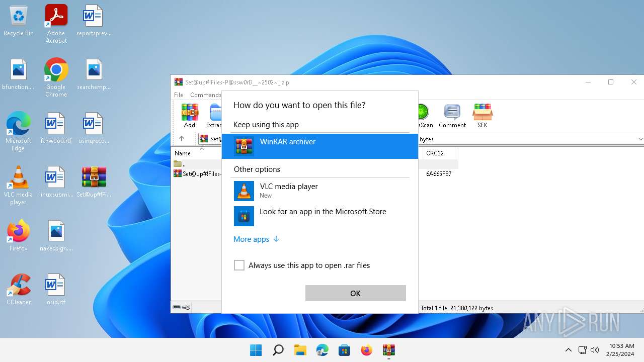
Task: Maximize the WinRAR window
Action: 611,82
